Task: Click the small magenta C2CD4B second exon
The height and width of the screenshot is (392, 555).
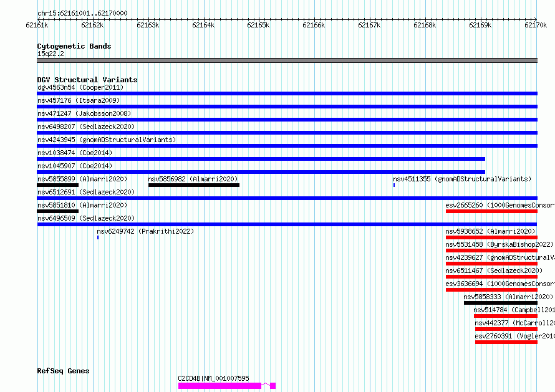Action: [x=273, y=386]
